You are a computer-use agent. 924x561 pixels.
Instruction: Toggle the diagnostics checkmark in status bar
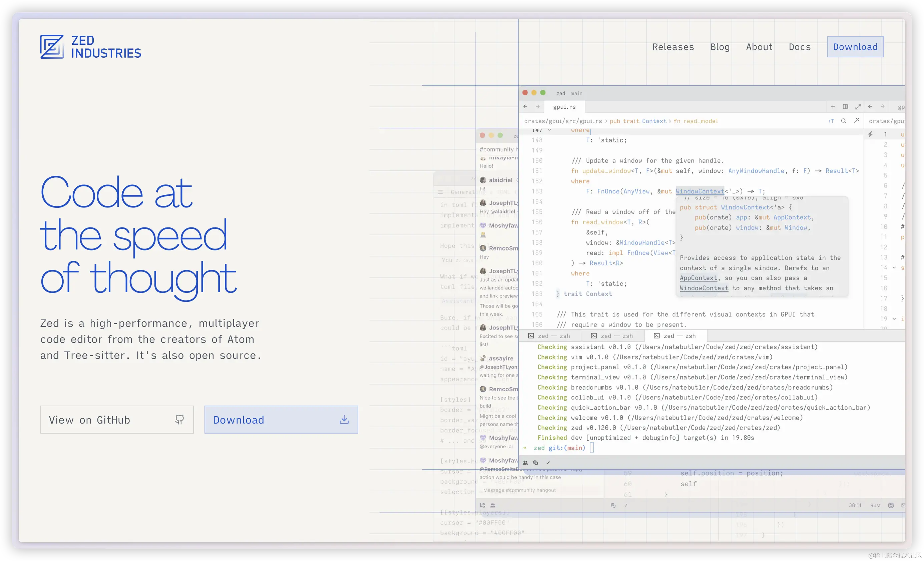coord(548,463)
